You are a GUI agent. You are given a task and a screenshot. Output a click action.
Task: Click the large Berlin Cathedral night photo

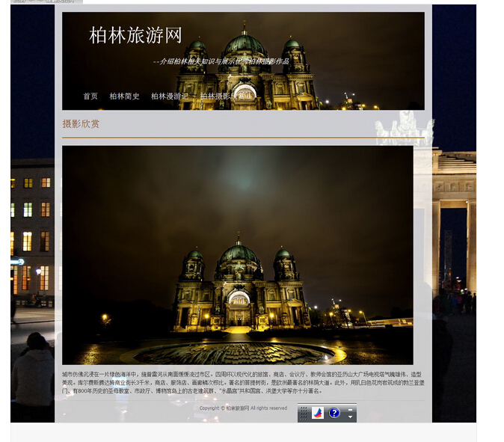(x=237, y=254)
